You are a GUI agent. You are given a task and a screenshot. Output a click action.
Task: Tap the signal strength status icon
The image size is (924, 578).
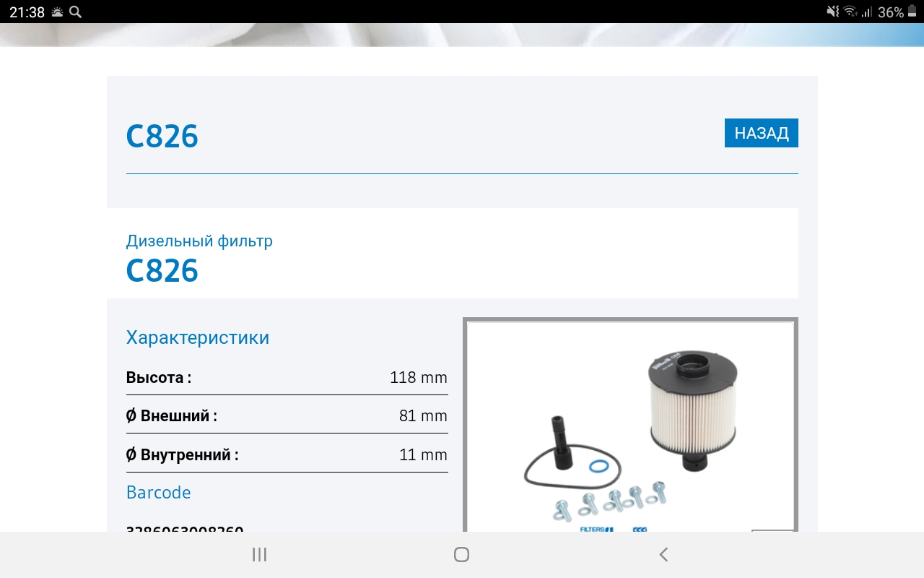[x=867, y=12]
